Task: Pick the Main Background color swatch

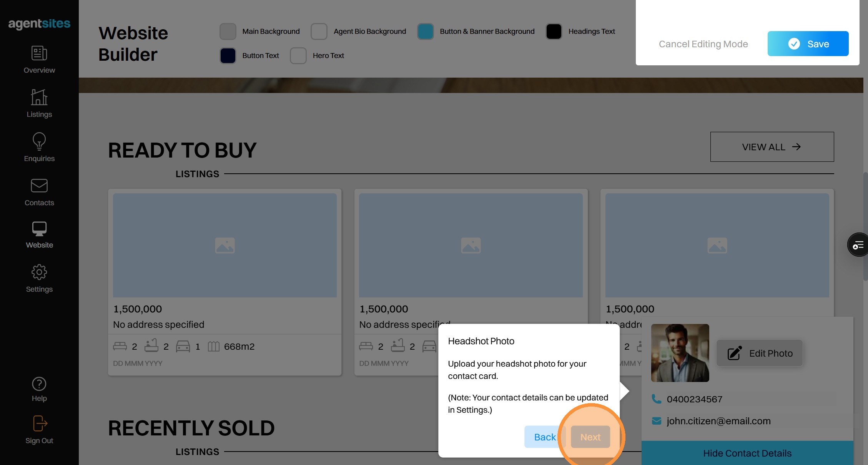Action: pos(228,32)
